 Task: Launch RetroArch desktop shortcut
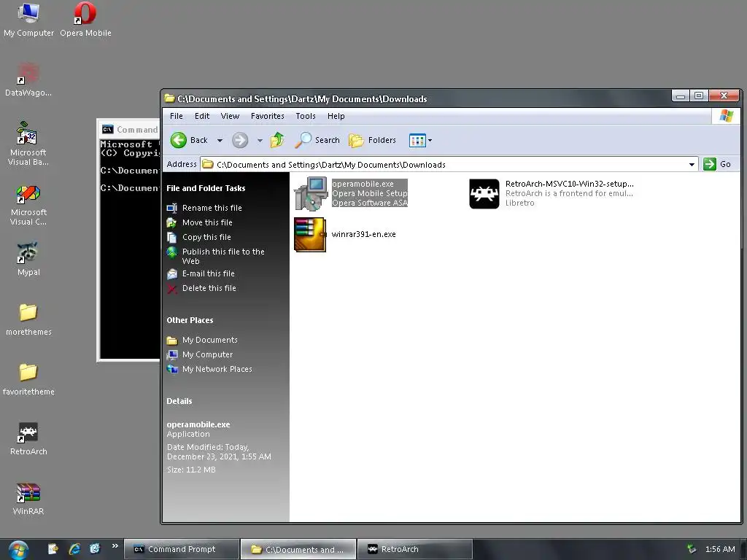pyautogui.click(x=28, y=438)
